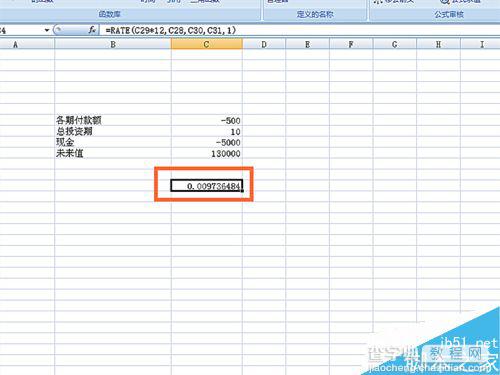The image size is (500, 375).
Task: Select column I header
Action: 481,44
